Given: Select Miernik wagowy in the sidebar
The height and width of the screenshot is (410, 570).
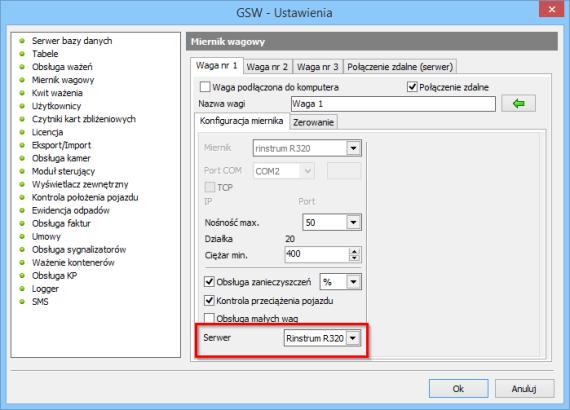Looking at the screenshot, I should point(63,80).
